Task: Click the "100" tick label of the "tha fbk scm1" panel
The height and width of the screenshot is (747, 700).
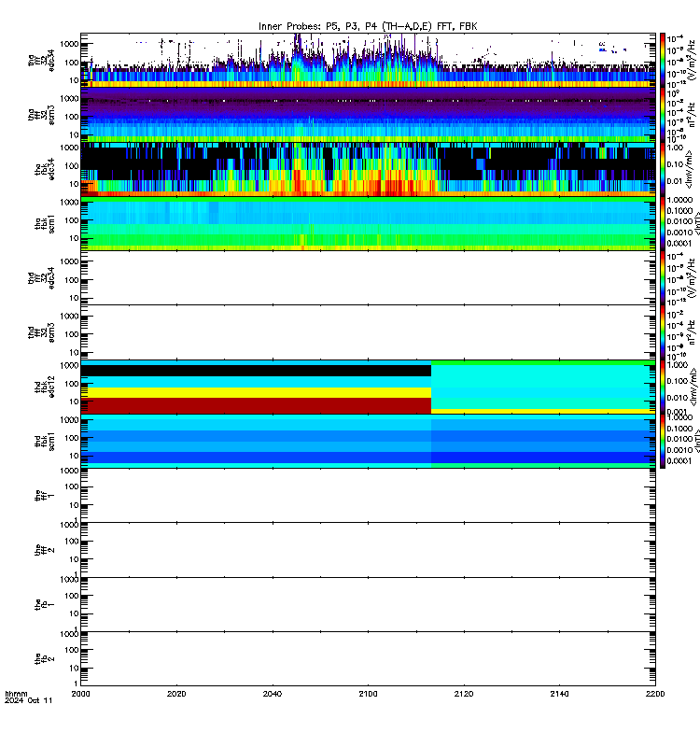Action: (x=72, y=220)
